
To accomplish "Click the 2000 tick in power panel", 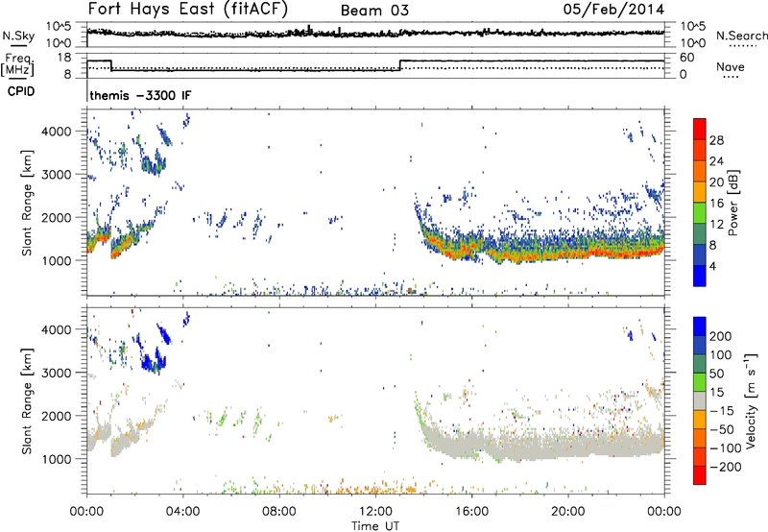I will tap(57, 217).
